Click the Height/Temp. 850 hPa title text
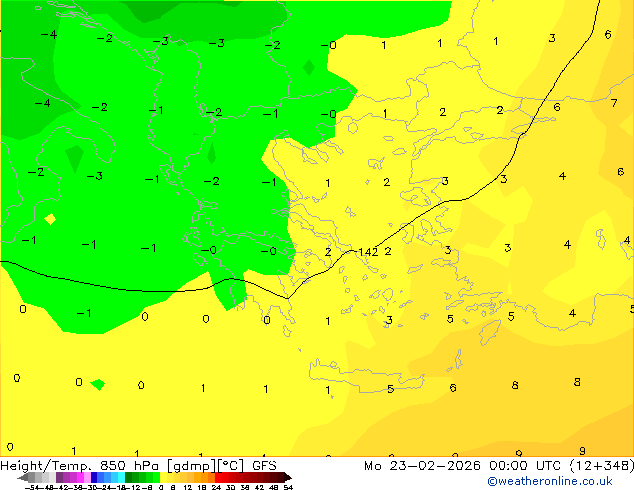 (80, 466)
